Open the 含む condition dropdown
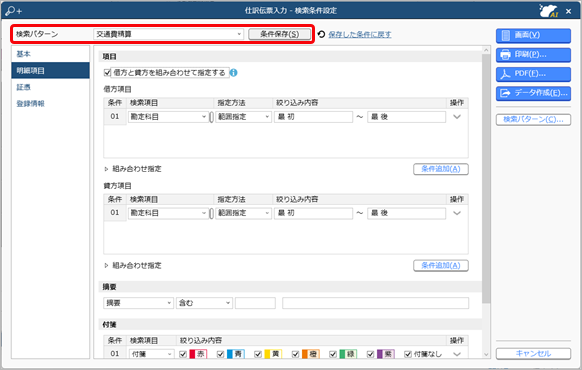Image resolution: width=582 pixels, height=370 pixels. point(204,303)
